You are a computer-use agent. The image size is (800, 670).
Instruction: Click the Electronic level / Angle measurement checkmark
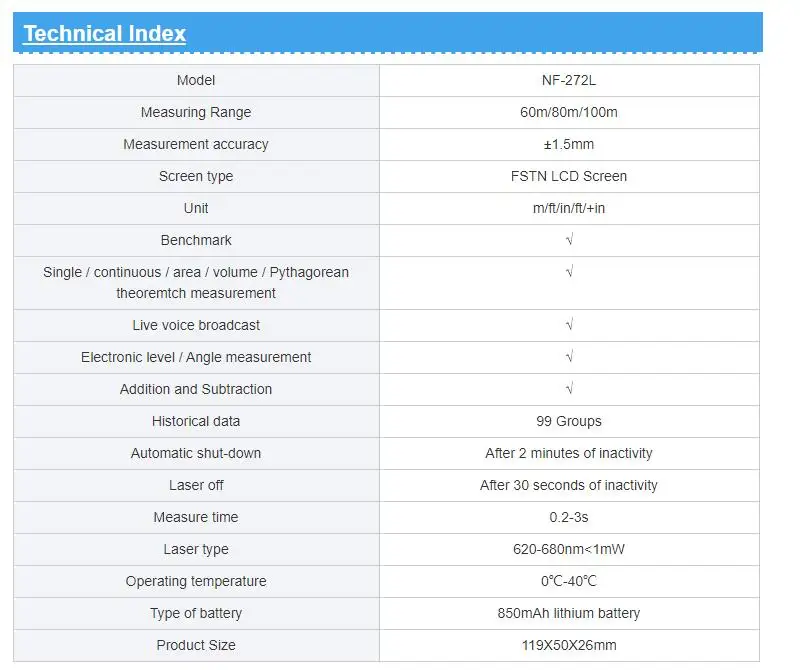(x=569, y=357)
